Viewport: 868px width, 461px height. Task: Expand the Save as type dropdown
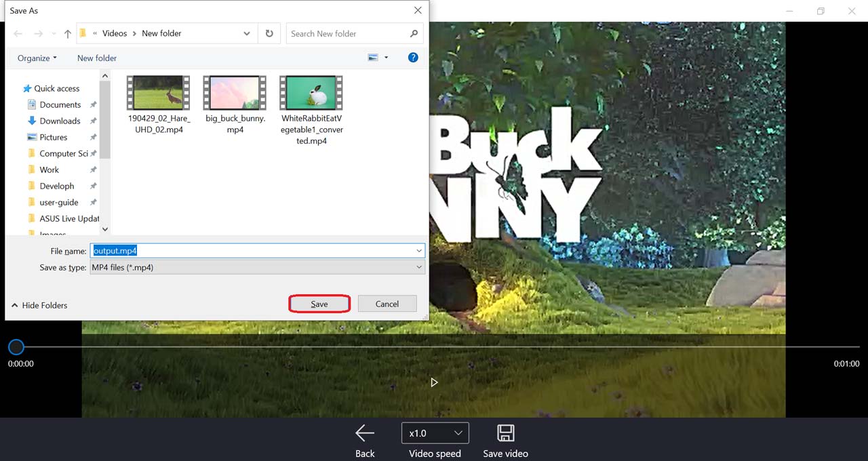419,267
